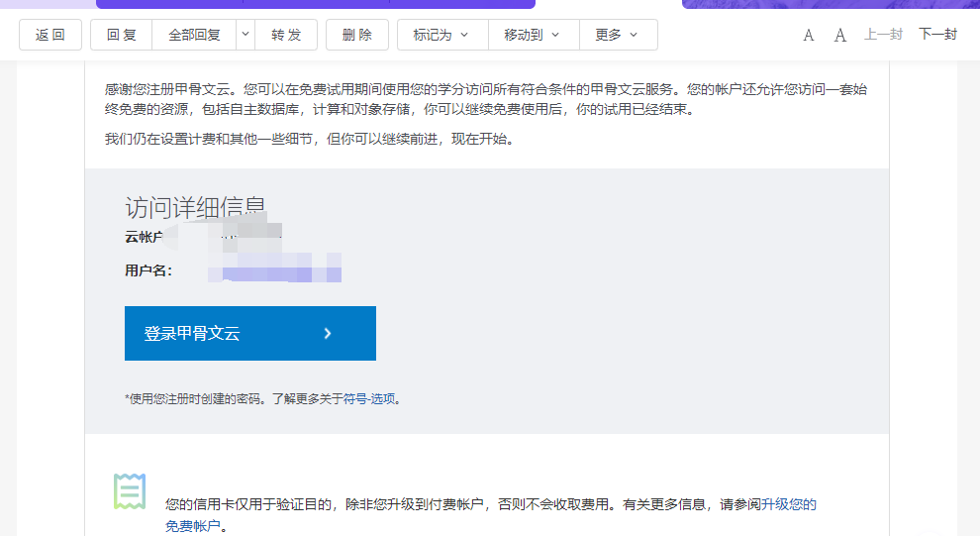Open the 升级您的免费帐户 link
This screenshot has height=536, width=980.
click(788, 504)
